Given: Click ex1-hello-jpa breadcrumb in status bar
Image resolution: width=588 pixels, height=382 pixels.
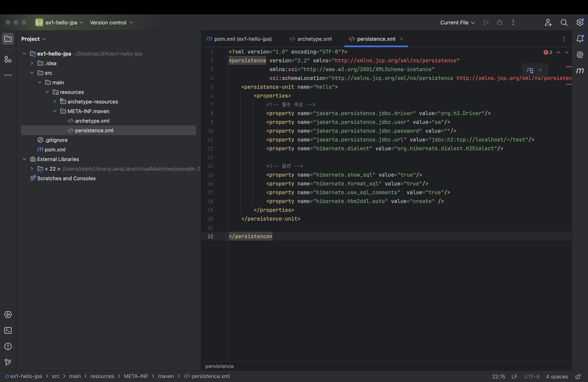Looking at the screenshot, I should click(24, 376).
